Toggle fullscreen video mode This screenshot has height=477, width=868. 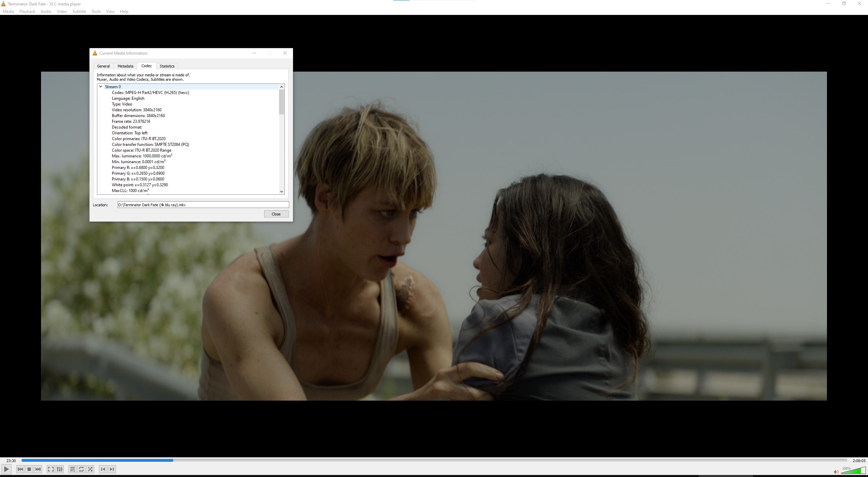(x=51, y=469)
